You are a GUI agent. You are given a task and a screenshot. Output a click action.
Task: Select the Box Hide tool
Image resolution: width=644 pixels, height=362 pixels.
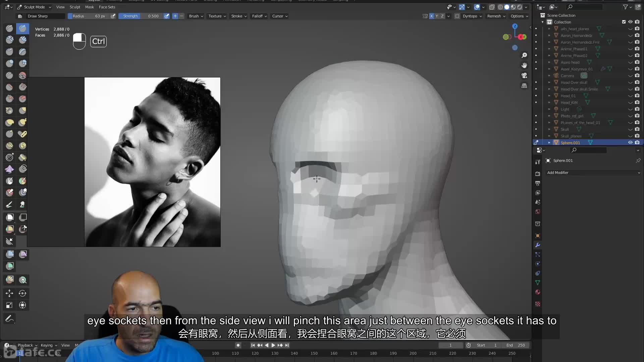23,217
